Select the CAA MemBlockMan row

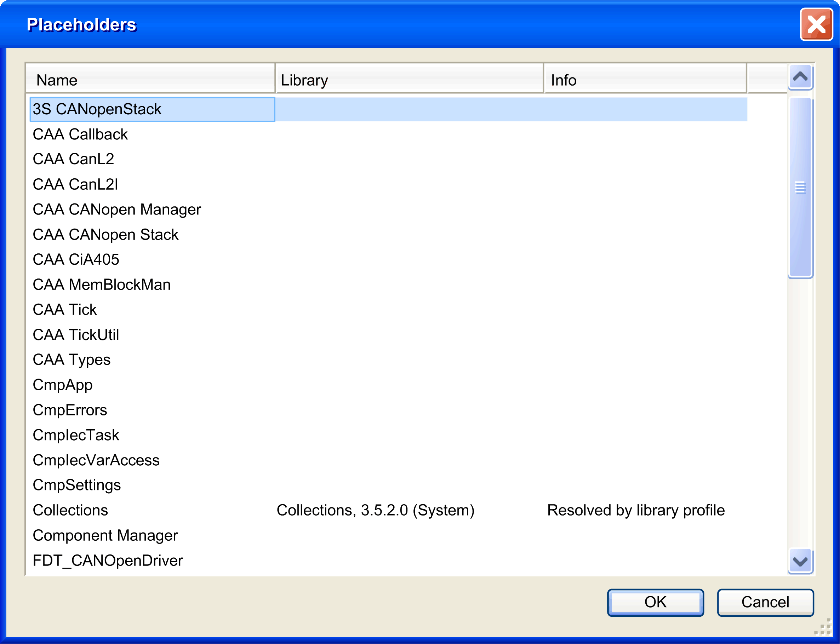[388, 285]
